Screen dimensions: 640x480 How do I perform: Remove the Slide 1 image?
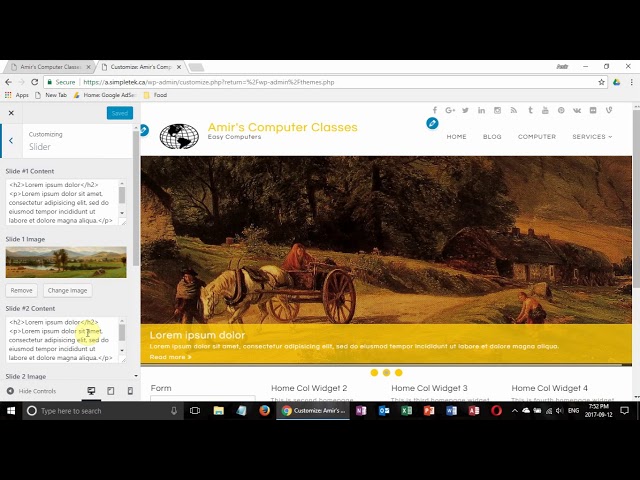click(21, 290)
